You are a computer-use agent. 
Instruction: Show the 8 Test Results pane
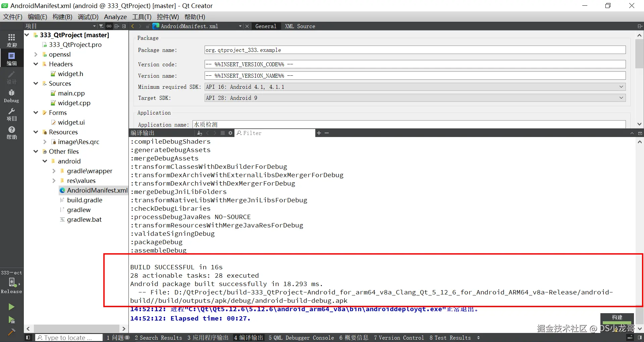point(450,338)
